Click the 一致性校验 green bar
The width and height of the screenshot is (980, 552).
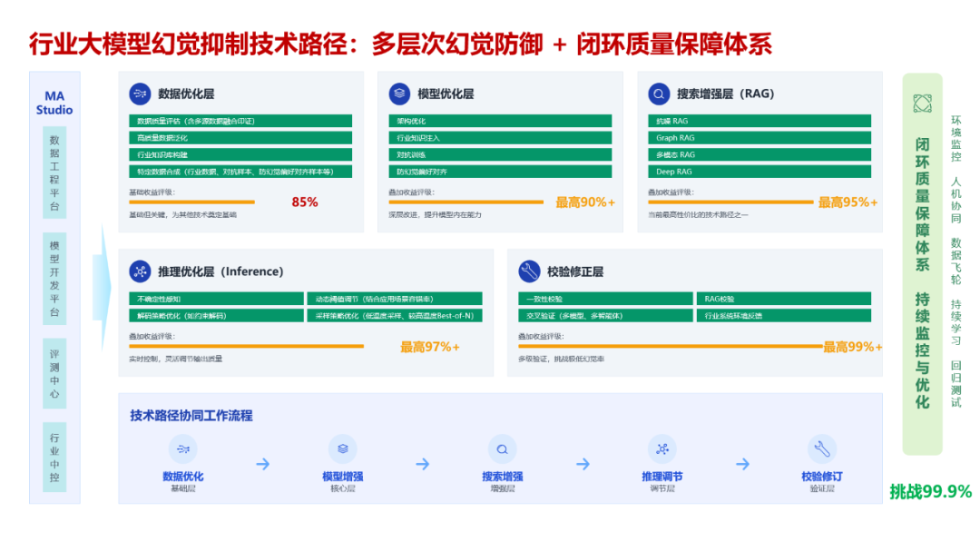[605, 299]
